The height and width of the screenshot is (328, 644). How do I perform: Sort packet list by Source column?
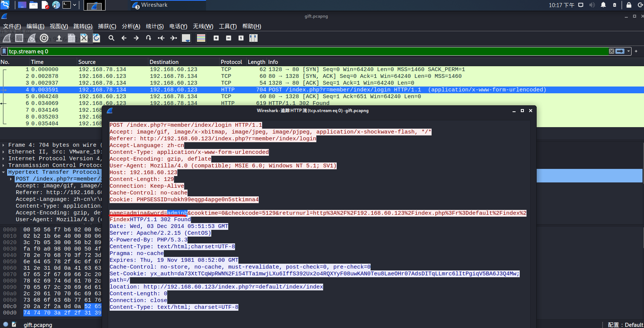pyautogui.click(x=113, y=62)
